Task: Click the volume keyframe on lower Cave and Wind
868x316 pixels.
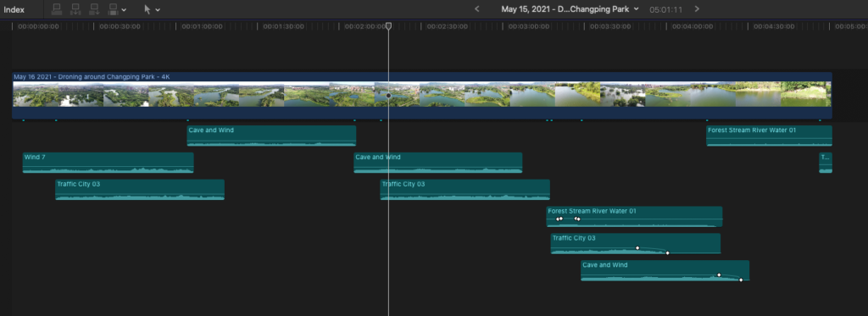Action: click(719, 274)
